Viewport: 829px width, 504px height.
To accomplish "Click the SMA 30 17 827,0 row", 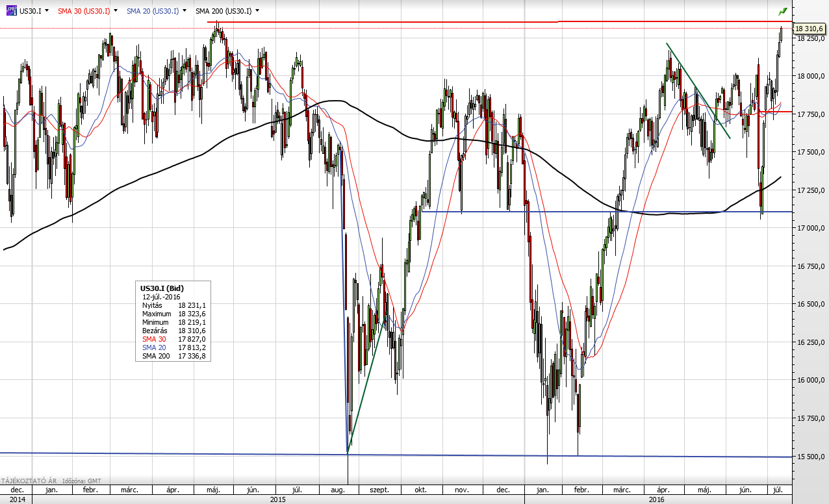I will [173, 339].
